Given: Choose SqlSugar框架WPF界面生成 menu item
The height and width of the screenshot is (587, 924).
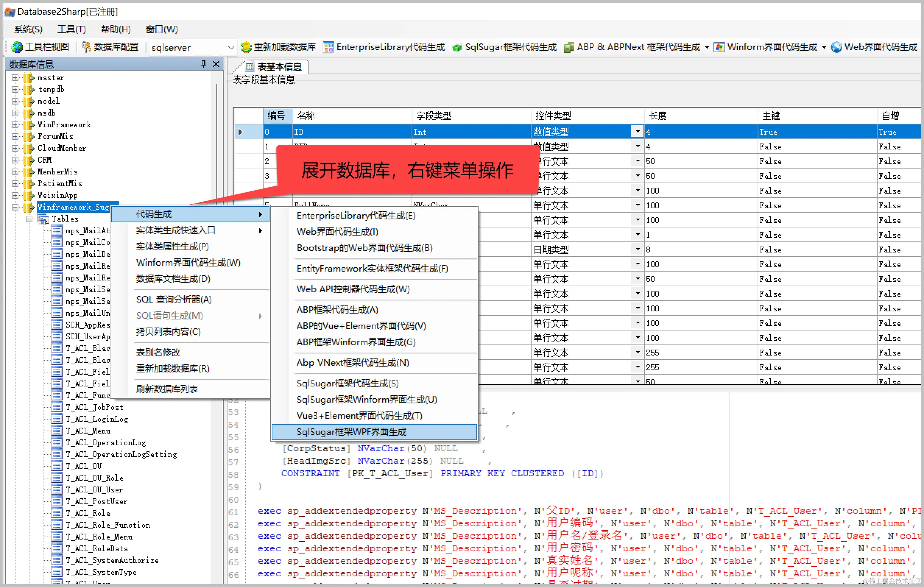Looking at the screenshot, I should click(374, 432).
